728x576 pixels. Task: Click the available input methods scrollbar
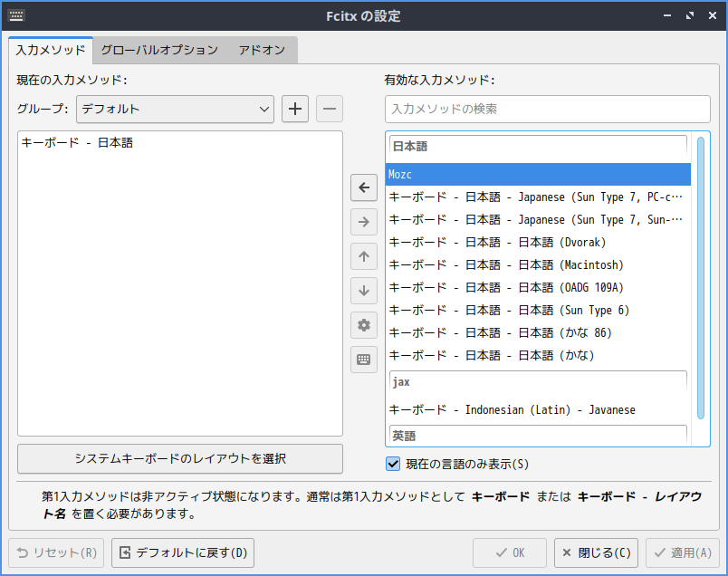coord(701,278)
